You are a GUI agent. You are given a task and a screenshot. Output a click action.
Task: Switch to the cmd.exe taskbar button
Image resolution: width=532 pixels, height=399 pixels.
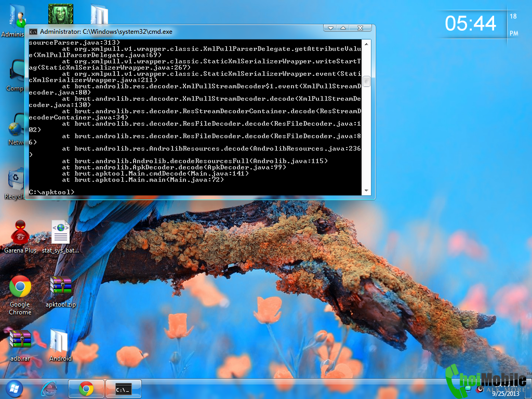[124, 389]
